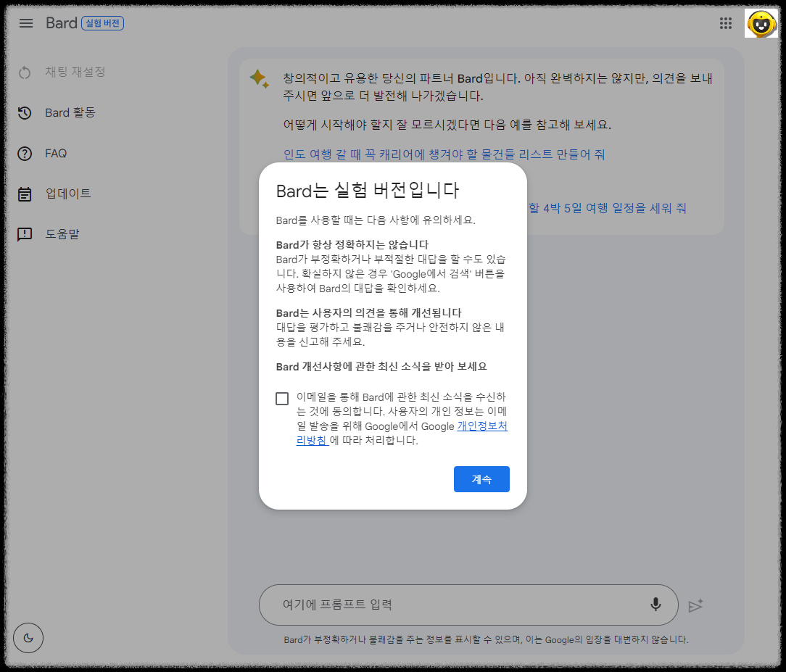Viewport: 786px width, 672px height.
Task: Click inside the prompt input field
Action: click(435, 604)
